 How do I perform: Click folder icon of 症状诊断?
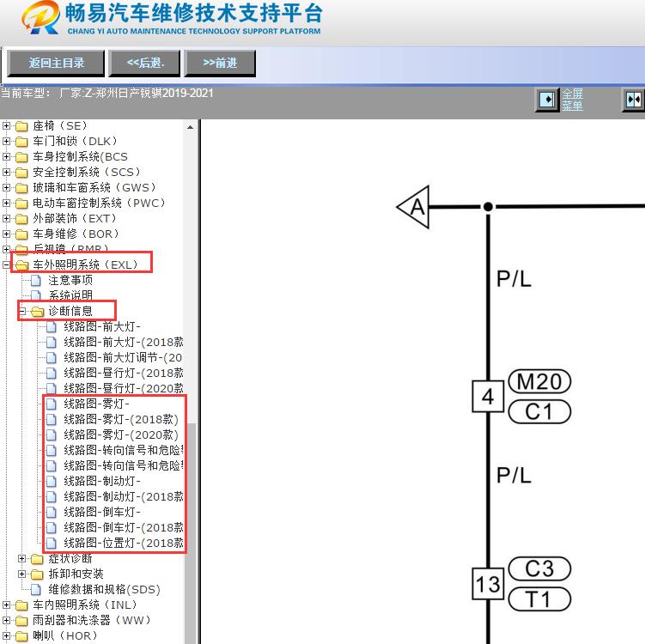(x=38, y=559)
